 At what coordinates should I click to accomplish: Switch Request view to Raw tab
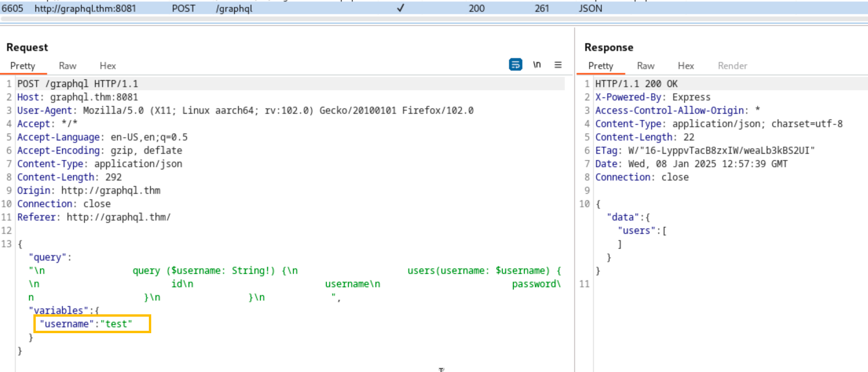pos(68,66)
